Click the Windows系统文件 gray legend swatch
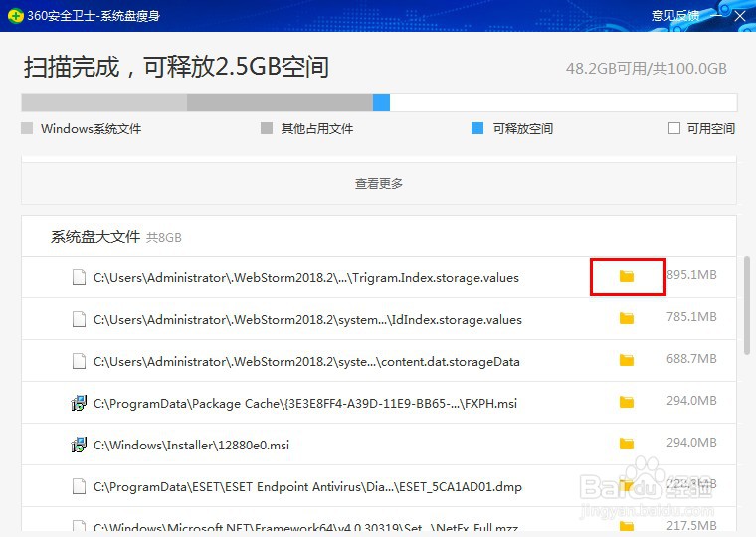The image size is (756, 537). click(x=27, y=128)
